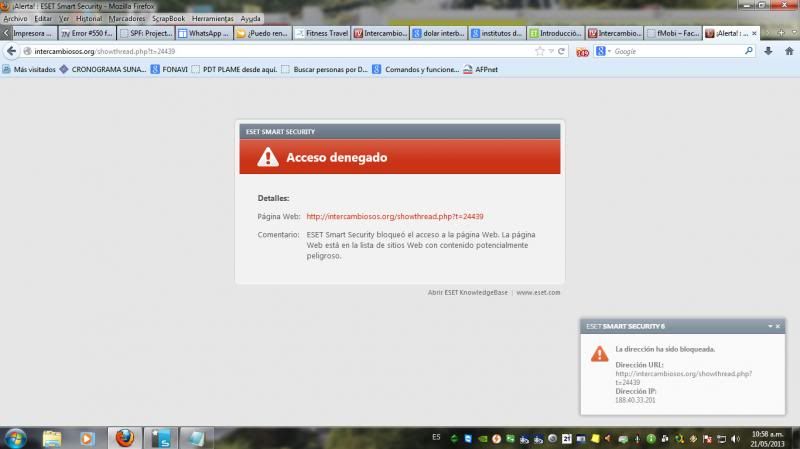Open the Historial menu
800x449 pixels.
point(89,18)
